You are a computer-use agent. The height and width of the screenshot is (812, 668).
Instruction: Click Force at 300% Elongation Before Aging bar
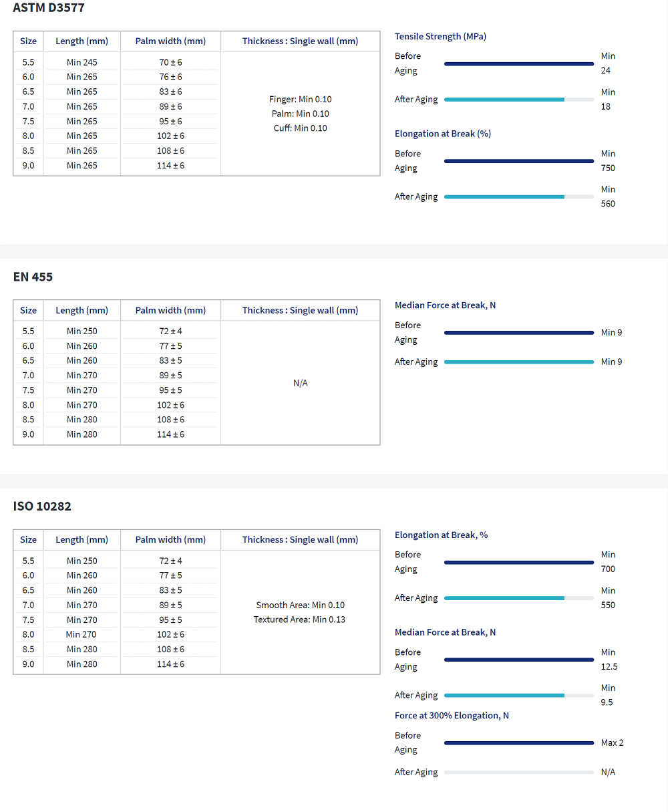518,742
